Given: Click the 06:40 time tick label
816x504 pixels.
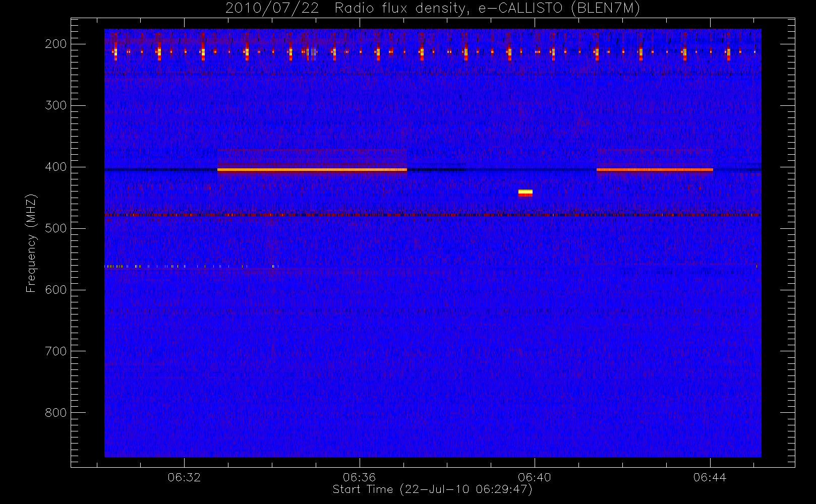Looking at the screenshot, I should [x=535, y=477].
